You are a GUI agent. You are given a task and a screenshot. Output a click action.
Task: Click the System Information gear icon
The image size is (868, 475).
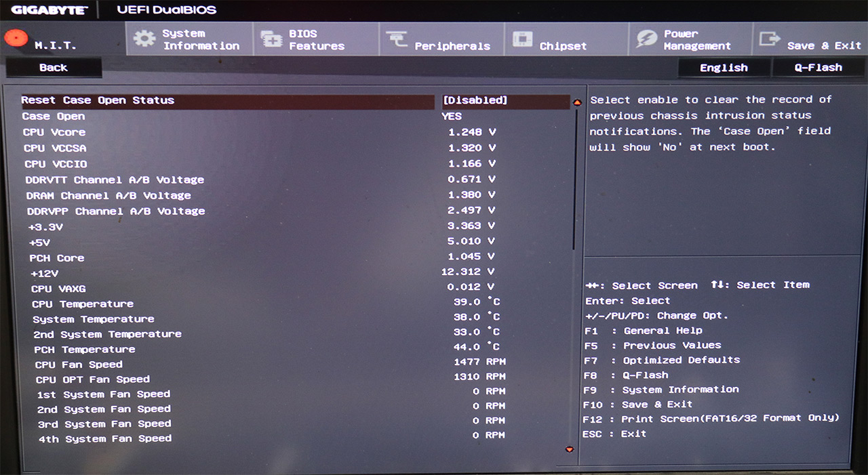pyautogui.click(x=144, y=39)
